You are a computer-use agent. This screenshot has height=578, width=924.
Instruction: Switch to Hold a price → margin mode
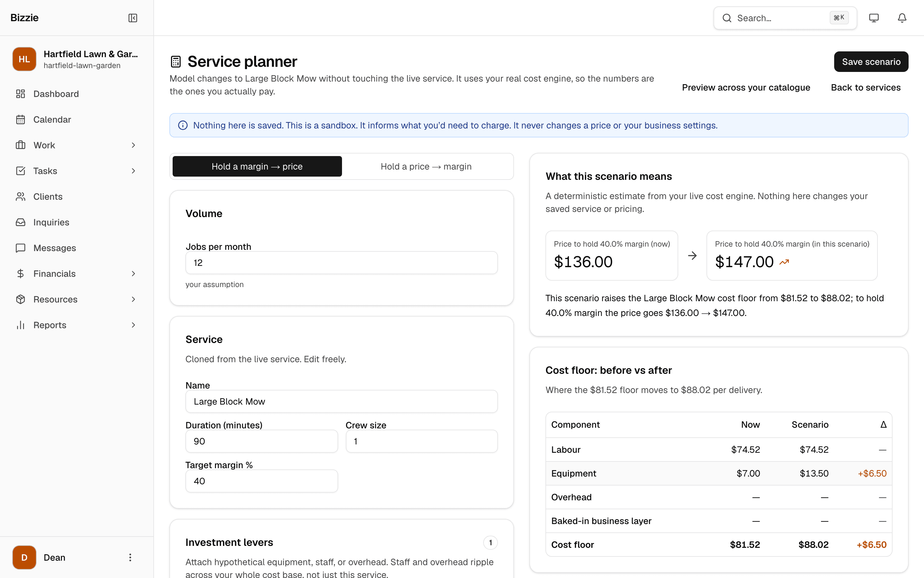[426, 166]
